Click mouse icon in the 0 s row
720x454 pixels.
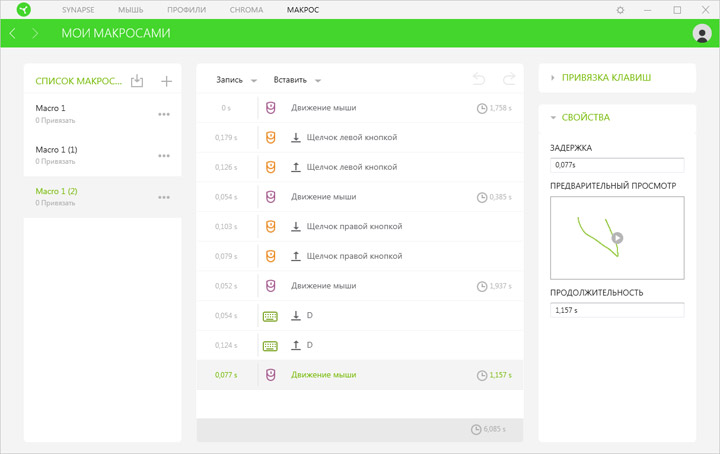coord(270,108)
